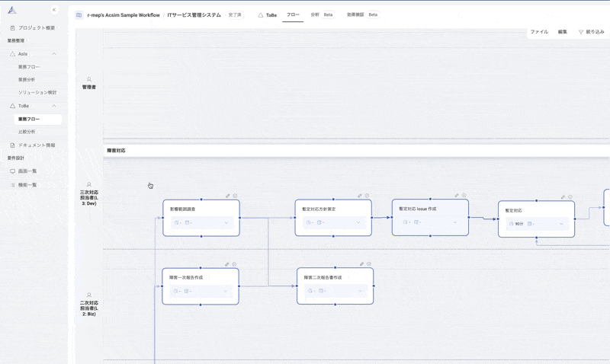This screenshot has height=364, width=610.
Task: Click ITサービス管理システム breadcrumb
Action: [x=194, y=15]
